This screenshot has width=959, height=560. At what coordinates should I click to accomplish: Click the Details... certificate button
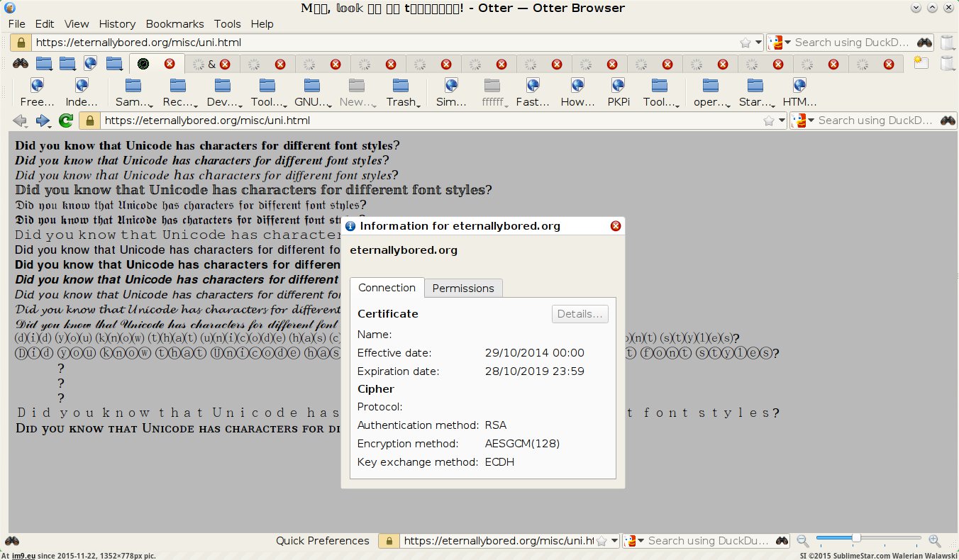580,314
